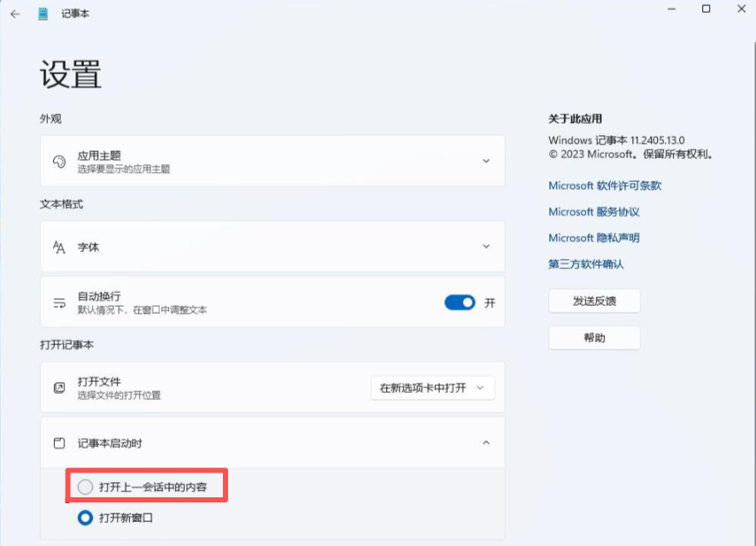The width and height of the screenshot is (756, 546).
Task: Click the 外观 section label
Action: coord(50,119)
